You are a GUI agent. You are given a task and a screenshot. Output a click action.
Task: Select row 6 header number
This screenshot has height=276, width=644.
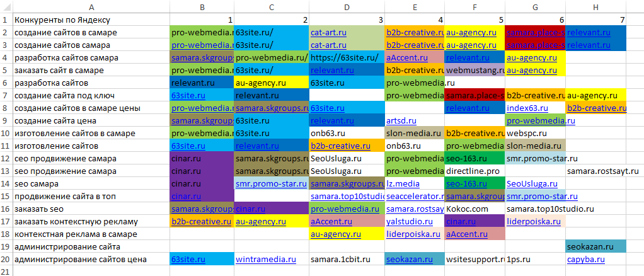(6, 83)
